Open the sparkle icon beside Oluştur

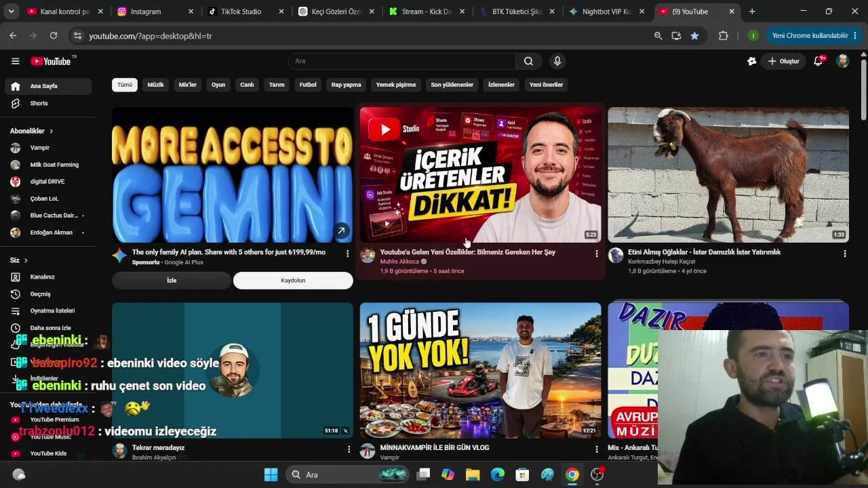tap(751, 61)
